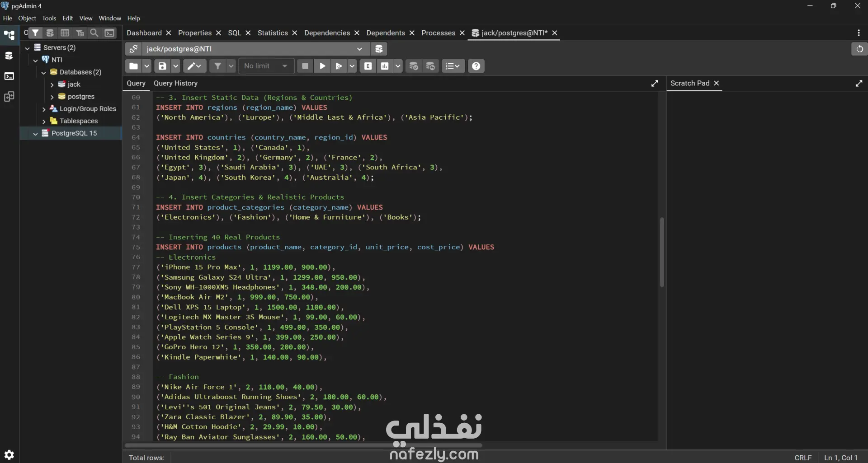Screen dimensions: 868x463
Task: Click the Explain button
Action: pos(368,66)
